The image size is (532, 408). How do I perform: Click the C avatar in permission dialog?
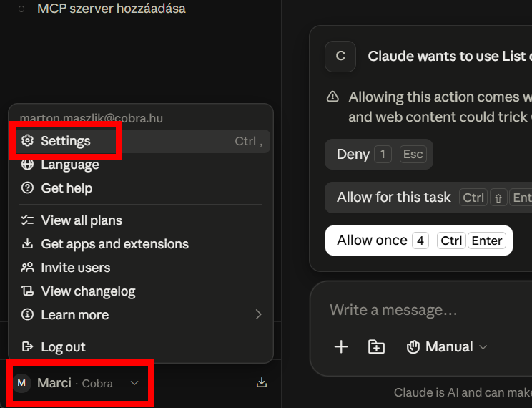pyautogui.click(x=340, y=57)
